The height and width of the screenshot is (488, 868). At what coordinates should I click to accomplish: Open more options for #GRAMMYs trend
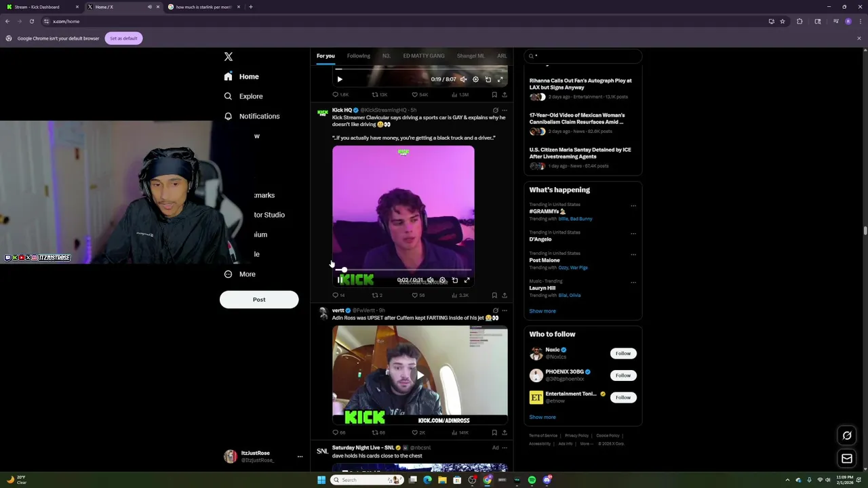coord(633,205)
